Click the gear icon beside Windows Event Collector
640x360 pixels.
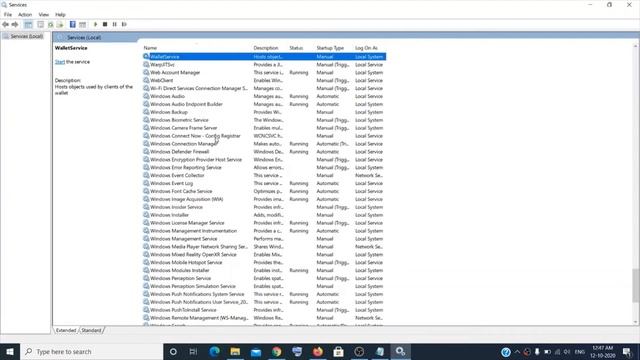(x=146, y=176)
